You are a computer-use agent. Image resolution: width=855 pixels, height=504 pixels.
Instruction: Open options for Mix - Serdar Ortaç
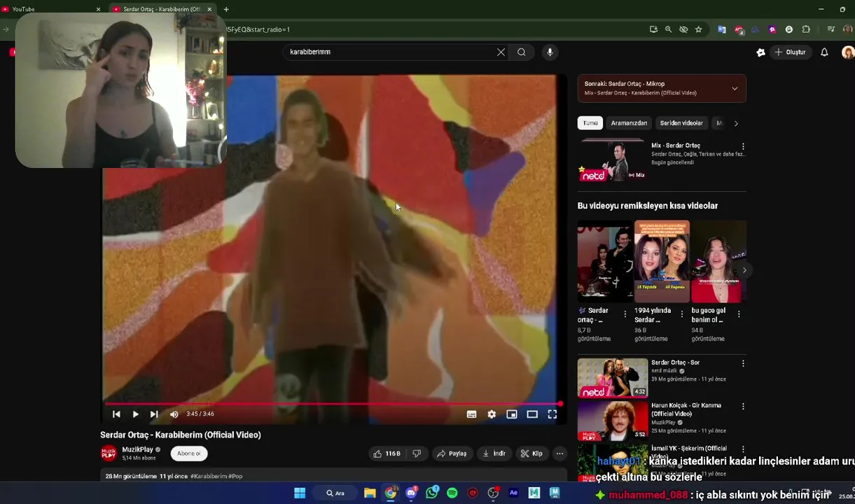click(x=743, y=146)
